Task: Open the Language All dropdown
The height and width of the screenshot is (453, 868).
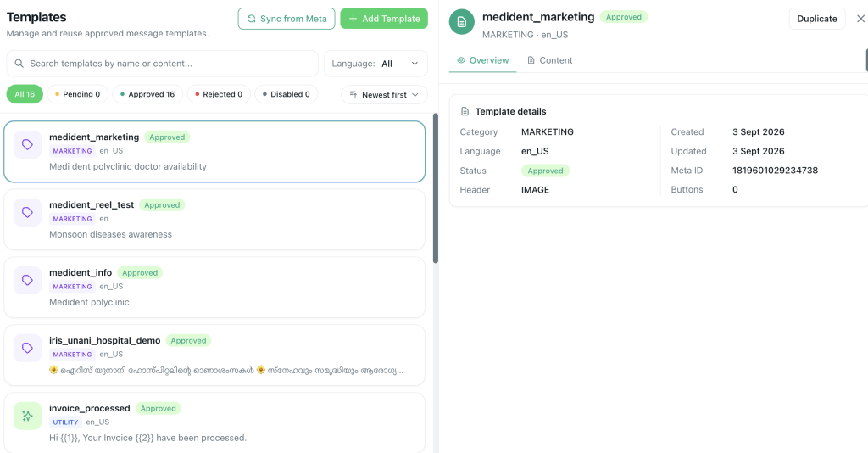Action: (376, 64)
